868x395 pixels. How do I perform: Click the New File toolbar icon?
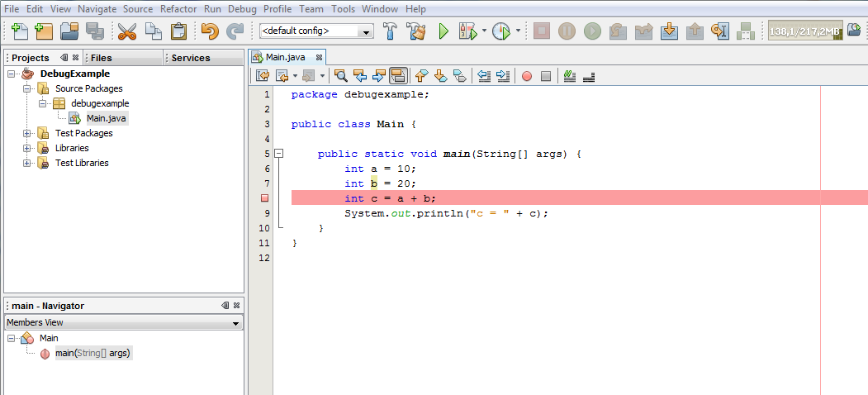pyautogui.click(x=20, y=31)
